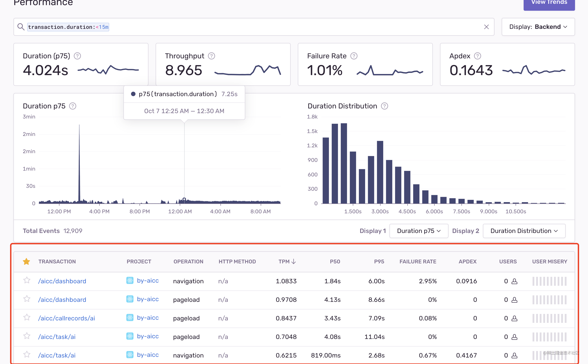This screenshot has height=364, width=588.
Task: Star the /aicc/dashboard navigation row
Action: click(x=27, y=280)
